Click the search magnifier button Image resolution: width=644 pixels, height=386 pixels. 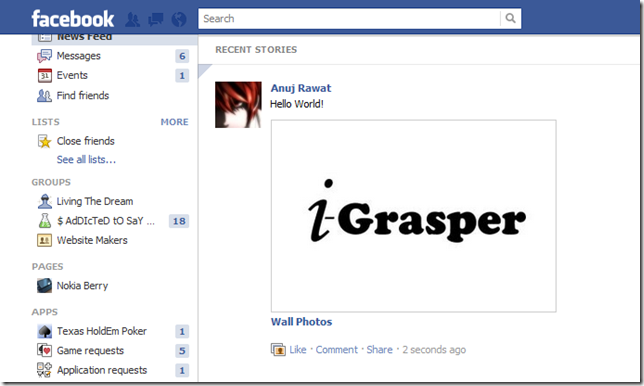coord(511,18)
